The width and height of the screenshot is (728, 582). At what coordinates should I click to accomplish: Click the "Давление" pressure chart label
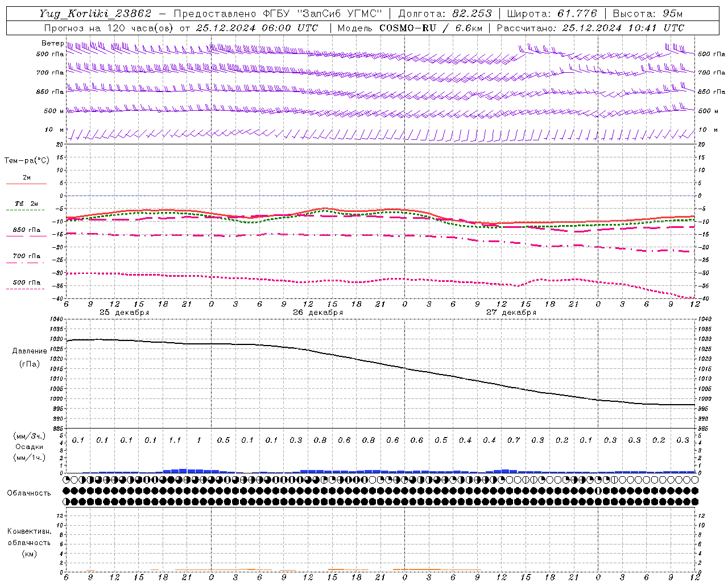(30, 351)
